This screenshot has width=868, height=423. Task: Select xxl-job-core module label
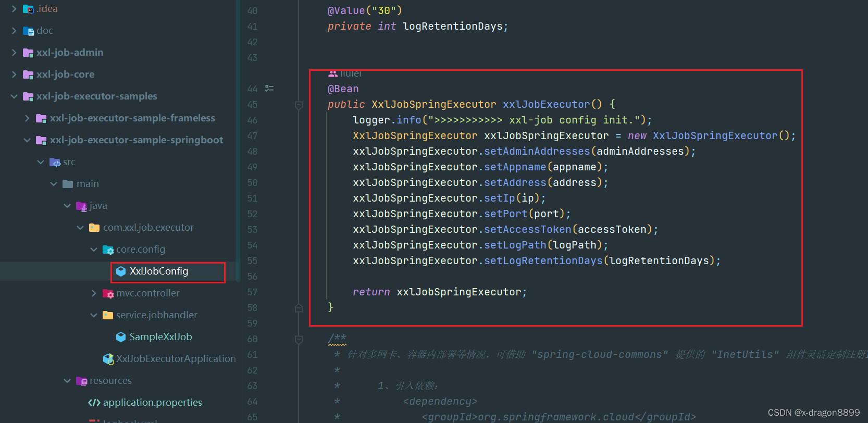click(66, 74)
